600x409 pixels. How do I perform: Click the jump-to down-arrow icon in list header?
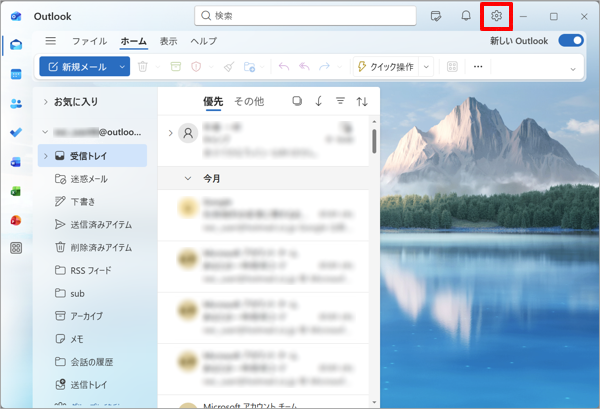point(318,101)
